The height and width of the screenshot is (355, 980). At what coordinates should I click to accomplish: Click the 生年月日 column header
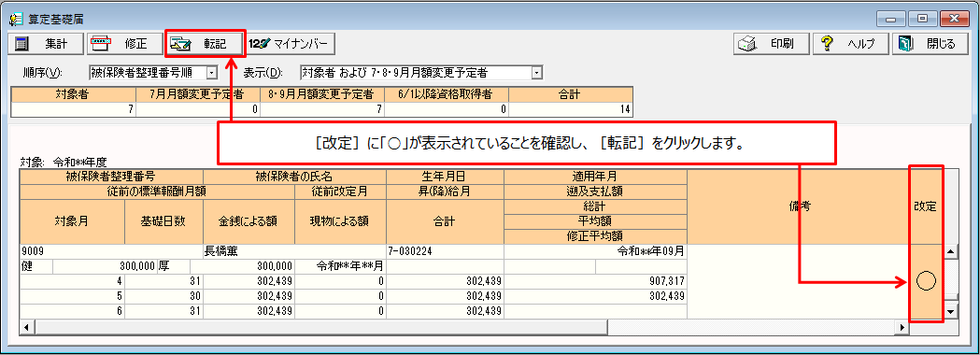point(445,177)
